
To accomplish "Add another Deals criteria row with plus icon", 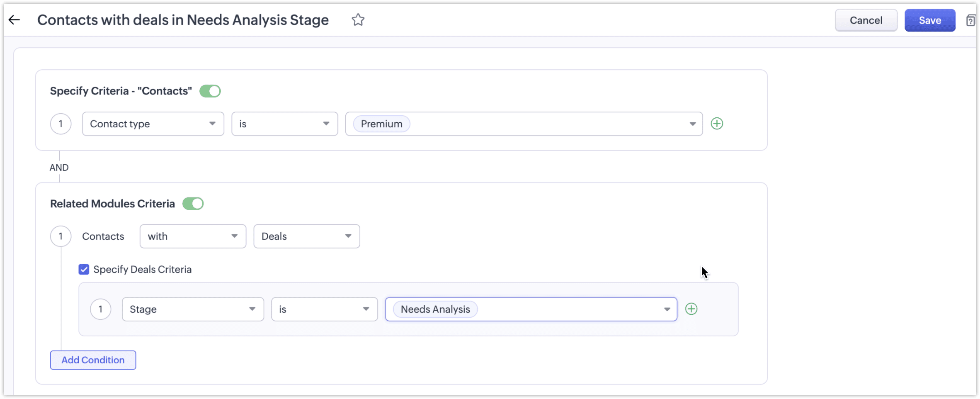I will (691, 309).
